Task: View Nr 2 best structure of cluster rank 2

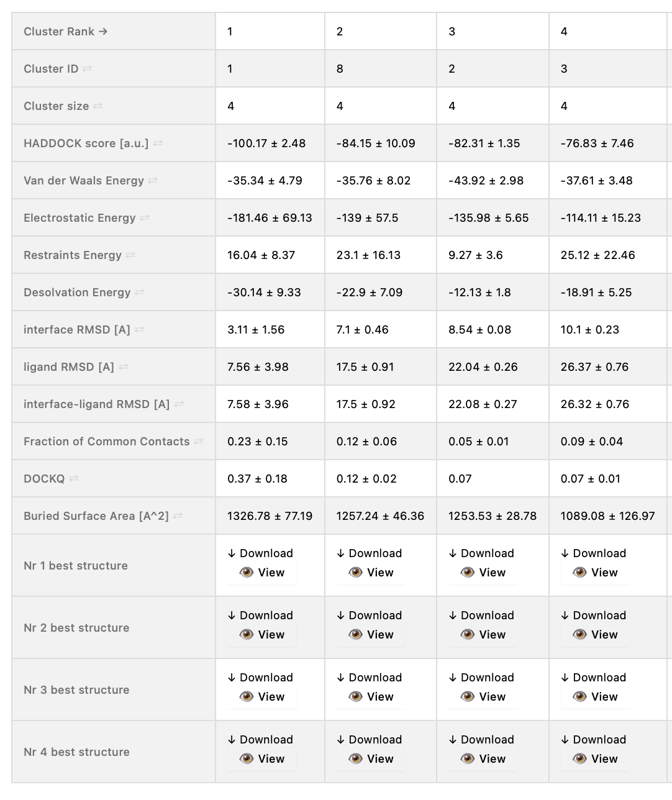Action: click(371, 635)
